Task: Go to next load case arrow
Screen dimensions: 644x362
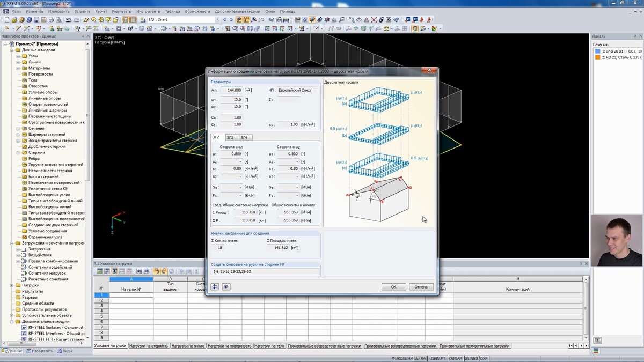Action: (231, 20)
